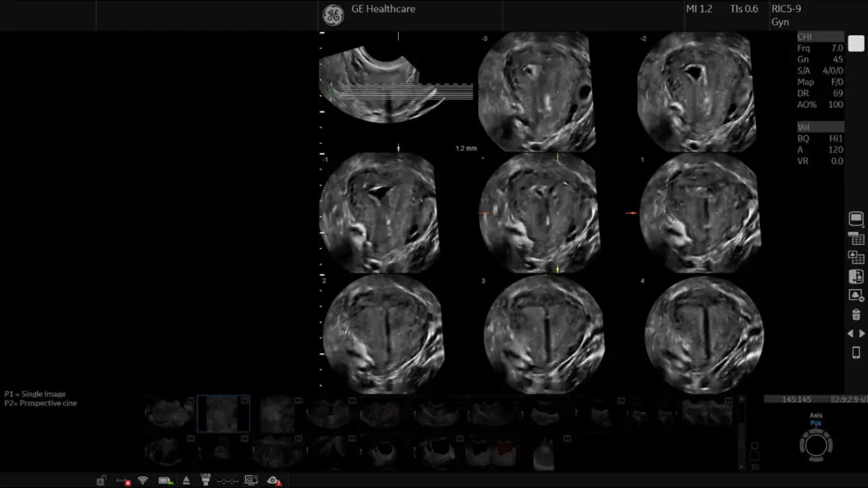The height and width of the screenshot is (488, 868).
Task: Go to previous page with left arrow
Action: (850, 334)
